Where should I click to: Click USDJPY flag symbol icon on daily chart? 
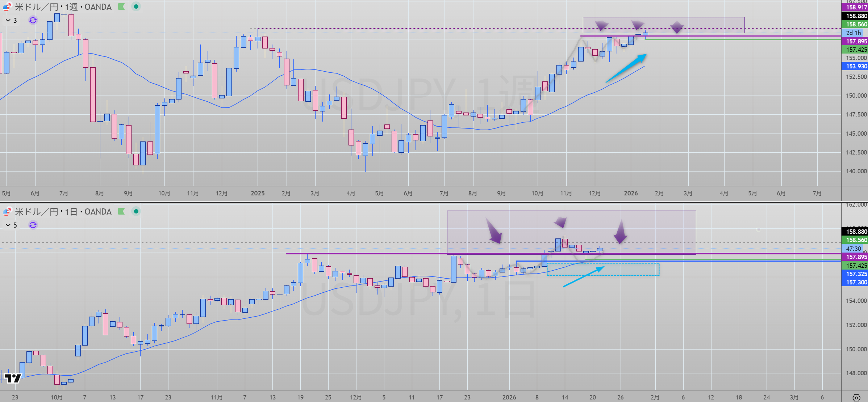pos(7,212)
